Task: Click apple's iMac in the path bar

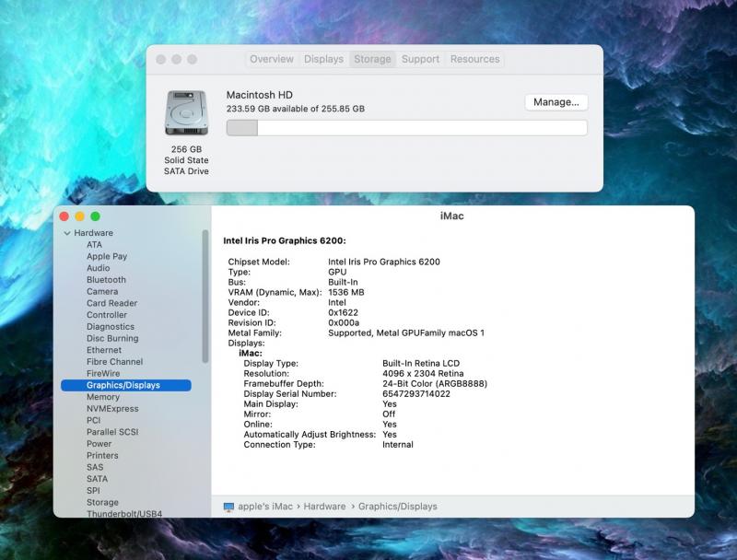Action: 265,507
